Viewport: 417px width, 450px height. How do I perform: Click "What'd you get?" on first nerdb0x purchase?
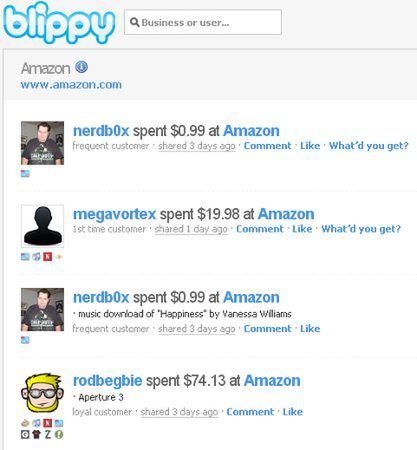click(x=368, y=146)
